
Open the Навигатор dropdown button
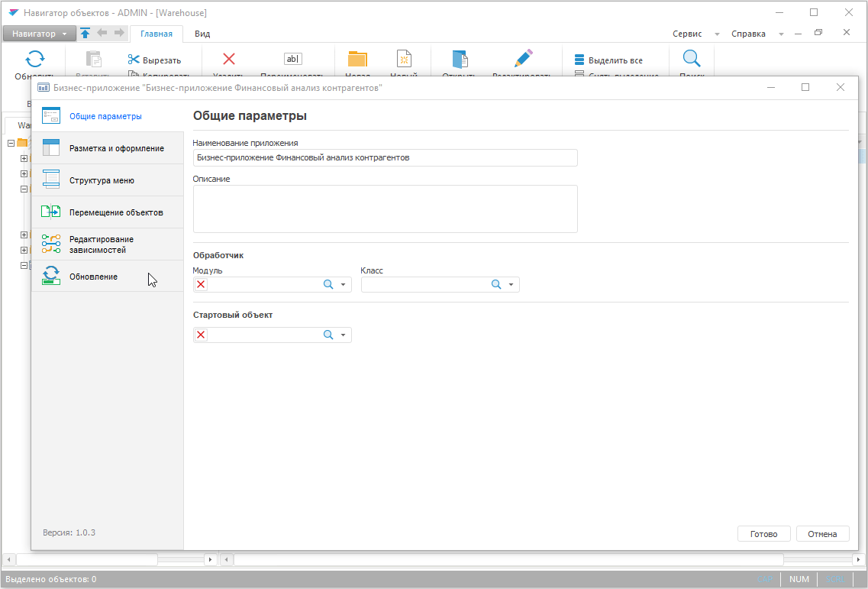click(x=38, y=34)
